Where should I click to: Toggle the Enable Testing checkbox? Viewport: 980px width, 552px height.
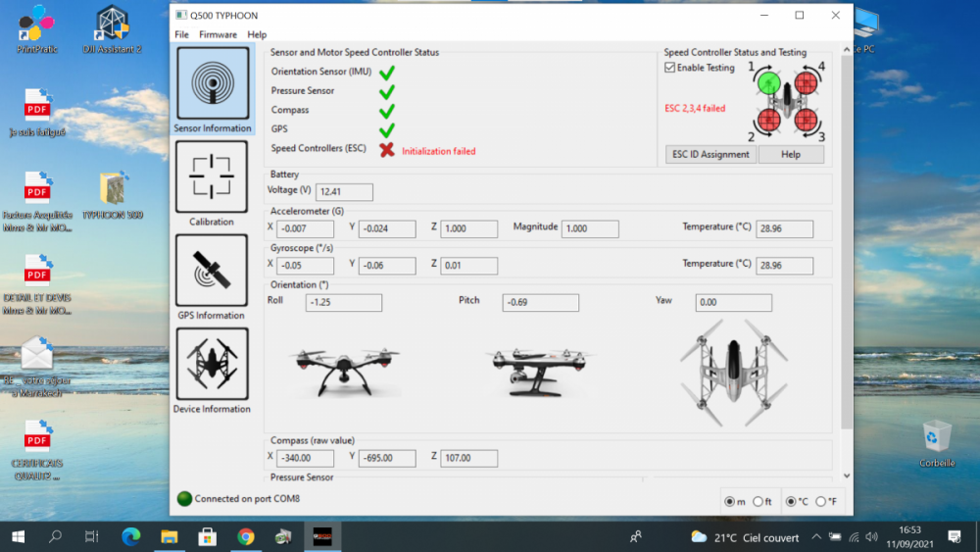(x=670, y=68)
